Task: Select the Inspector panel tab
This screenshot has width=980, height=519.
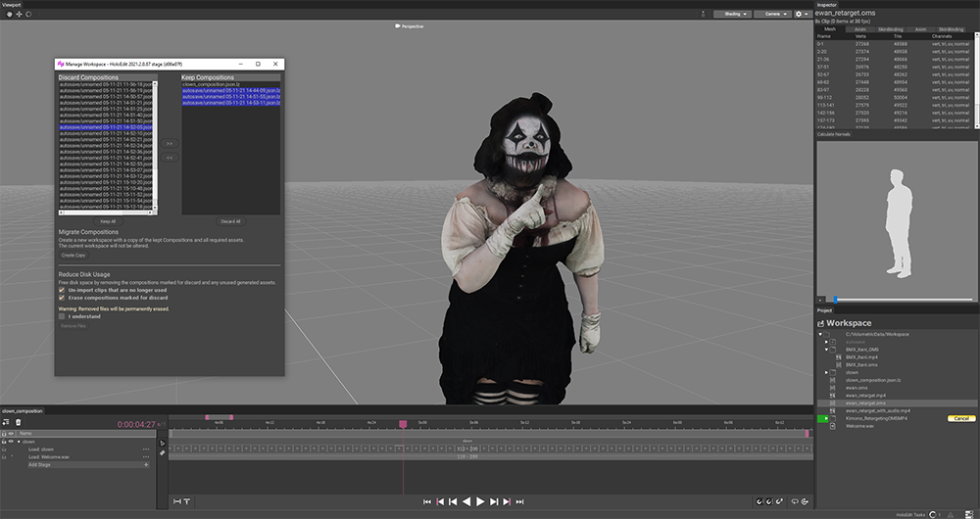Action: (827, 4)
